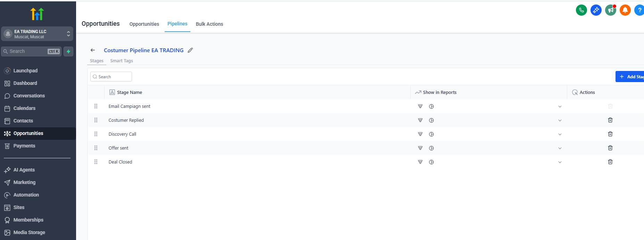Click the Add Stage button
Screen dimensions: 644x240
631,77
